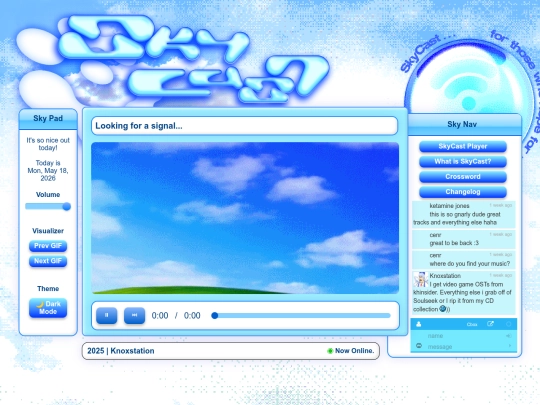Toggle Dark Mode theme
Screen dimensions: 540x405
pos(48,308)
